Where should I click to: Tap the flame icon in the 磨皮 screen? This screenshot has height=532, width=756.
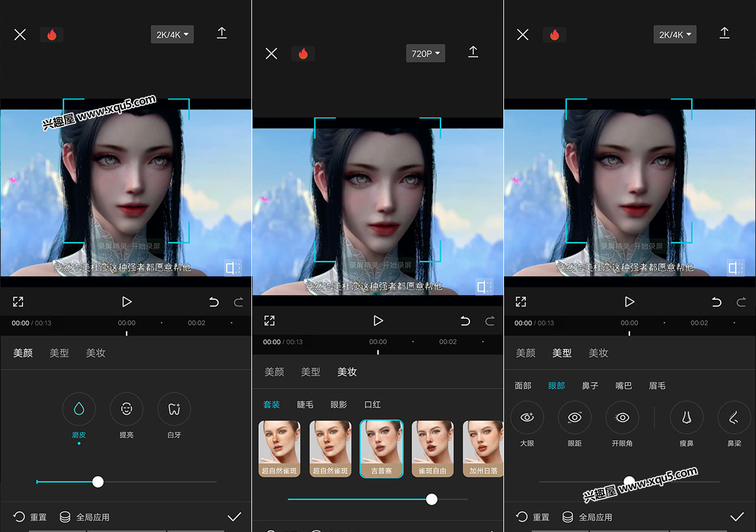pos(52,35)
